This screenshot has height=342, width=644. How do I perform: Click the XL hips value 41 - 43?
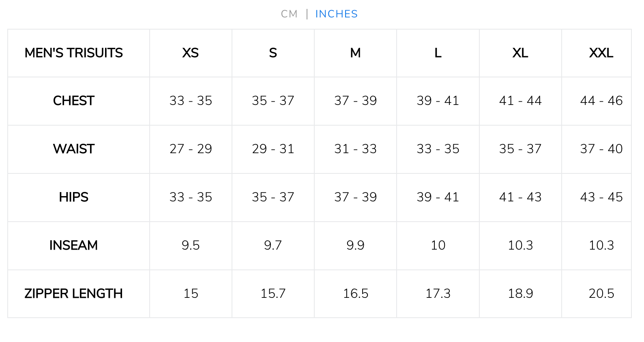(x=520, y=197)
